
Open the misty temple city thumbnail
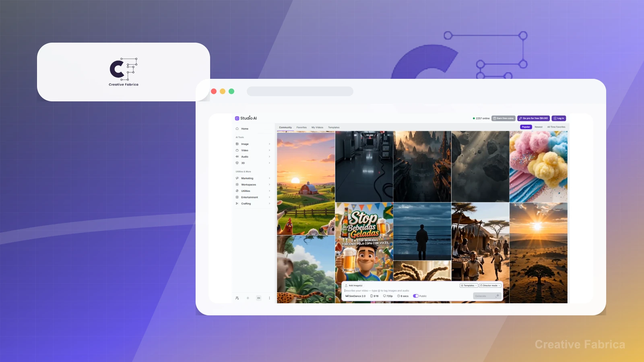[422, 167]
